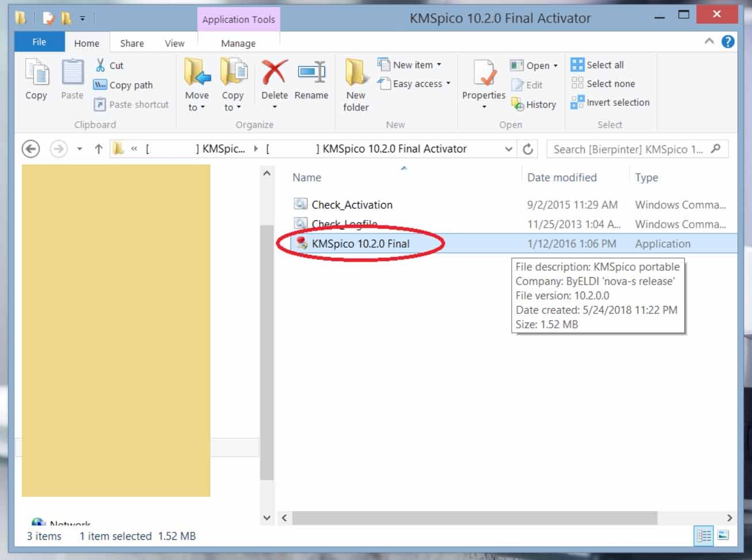The image size is (752, 560).
Task: Click the Application type cell
Action: [662, 243]
